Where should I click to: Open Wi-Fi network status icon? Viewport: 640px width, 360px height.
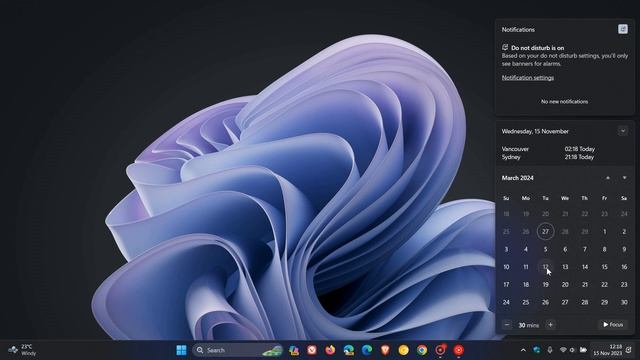tap(563, 350)
